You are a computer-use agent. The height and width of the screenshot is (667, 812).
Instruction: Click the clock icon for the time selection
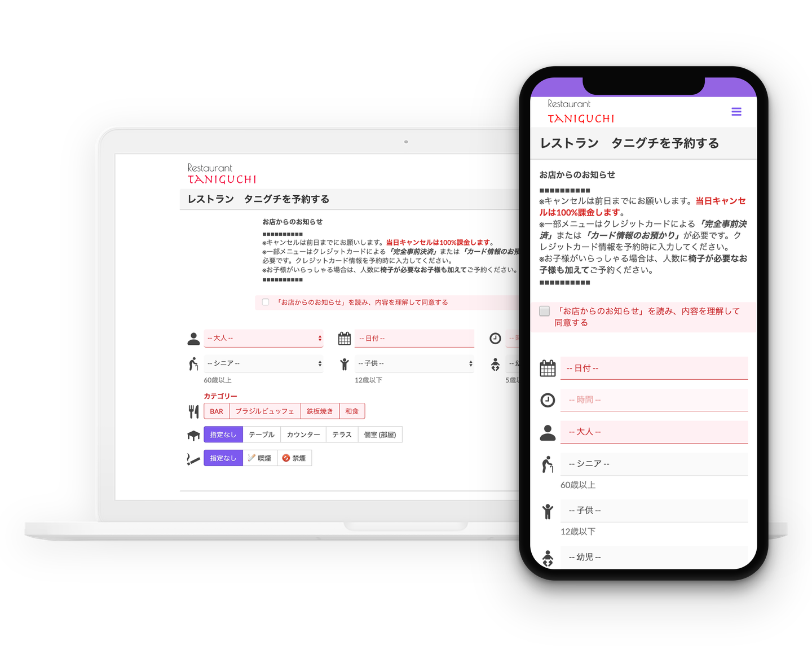click(496, 338)
